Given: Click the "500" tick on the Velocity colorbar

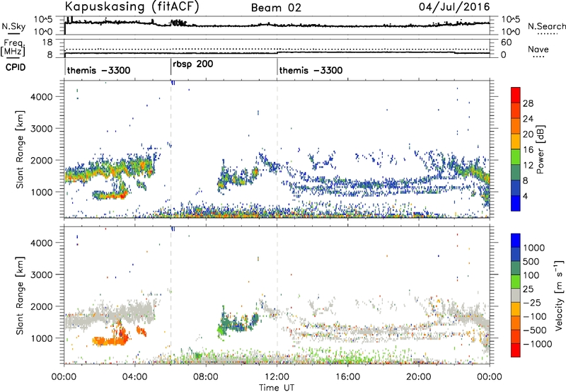Looking at the screenshot, I should click(532, 261).
